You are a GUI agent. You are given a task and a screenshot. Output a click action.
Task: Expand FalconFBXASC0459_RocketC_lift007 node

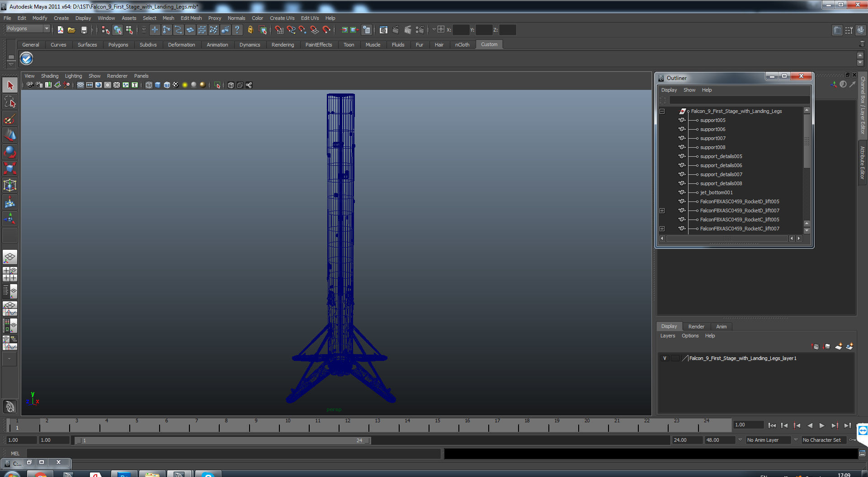662,229
